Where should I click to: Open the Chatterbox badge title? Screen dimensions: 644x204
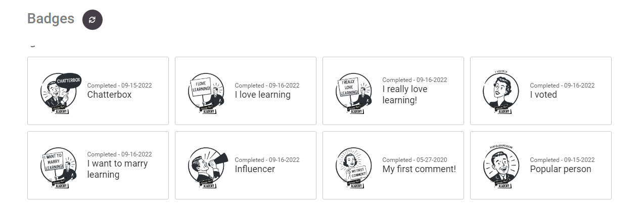[x=109, y=95]
